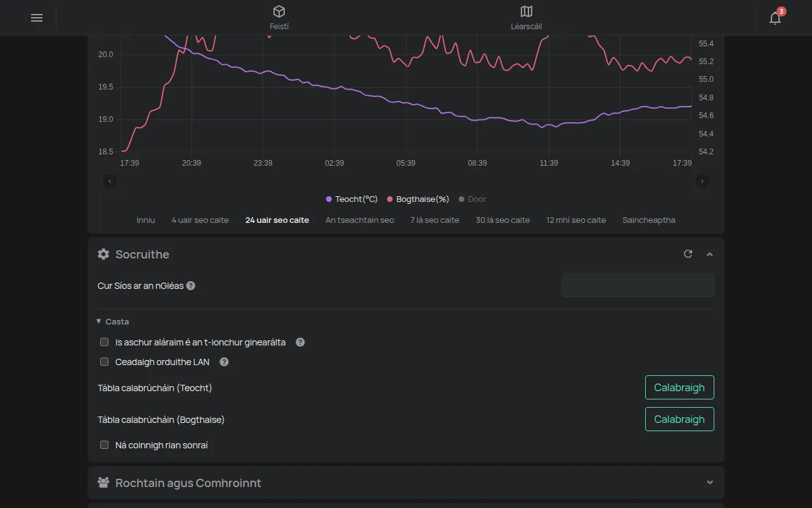Select 30 lá seo caite range
This screenshot has width=812, height=508.
click(x=502, y=220)
